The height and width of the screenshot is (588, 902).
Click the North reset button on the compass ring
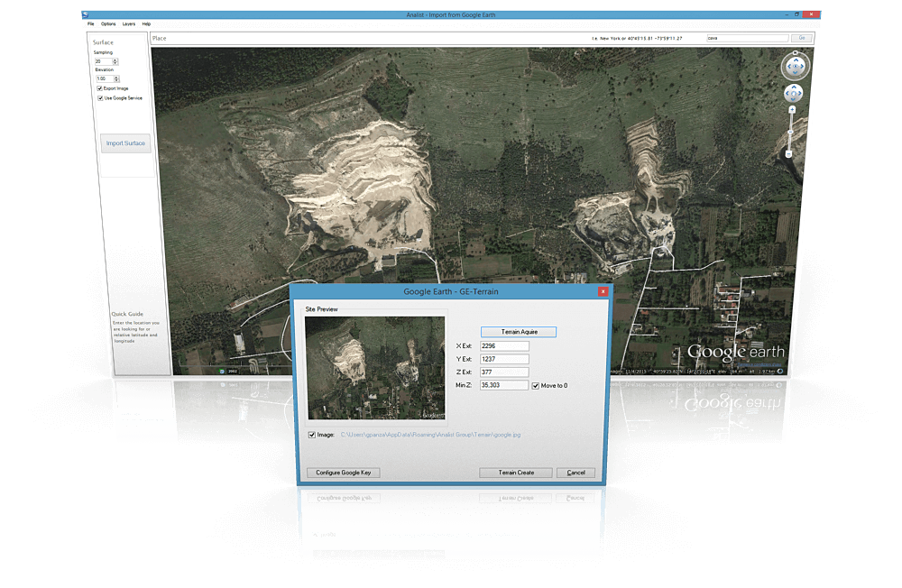pyautogui.click(x=795, y=53)
